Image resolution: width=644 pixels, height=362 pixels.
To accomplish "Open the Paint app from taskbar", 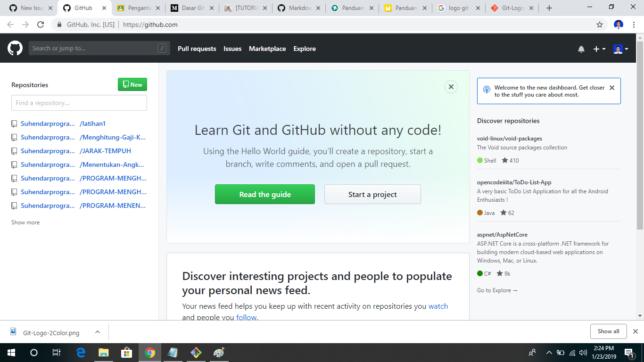I will pos(219,353).
